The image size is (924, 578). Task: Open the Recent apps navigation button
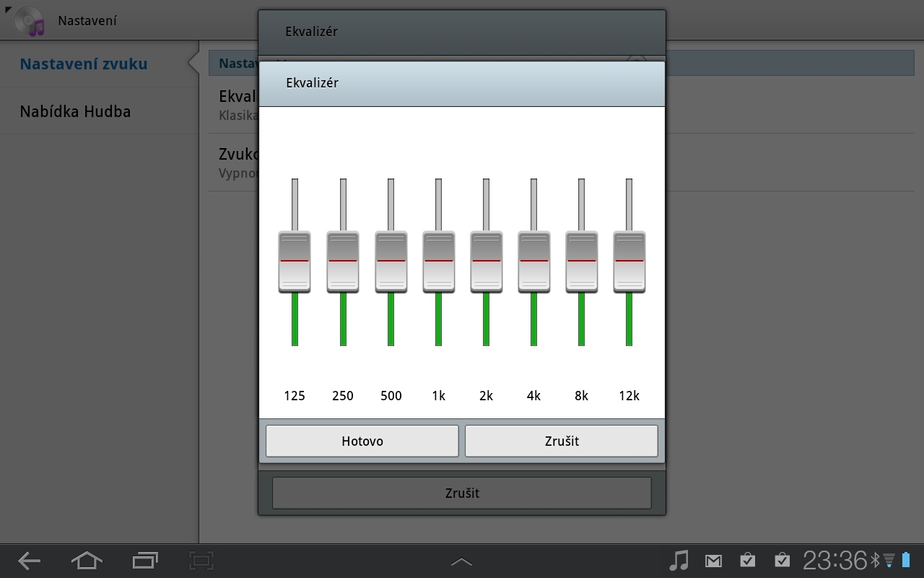point(144,561)
